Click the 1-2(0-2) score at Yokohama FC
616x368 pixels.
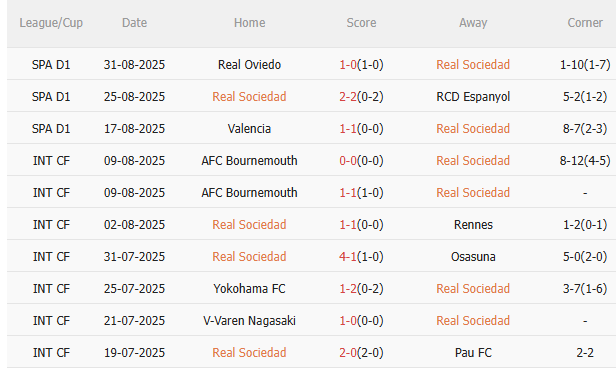click(x=361, y=289)
